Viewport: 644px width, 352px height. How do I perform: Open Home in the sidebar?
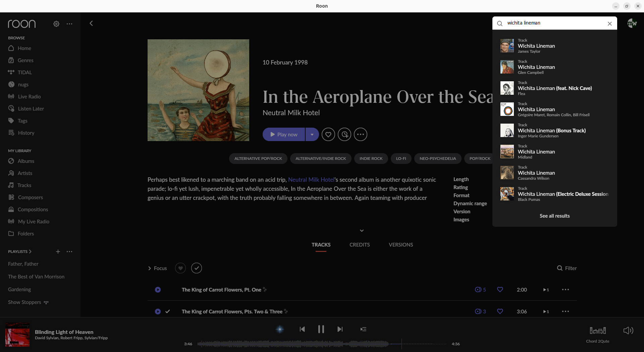(24, 48)
